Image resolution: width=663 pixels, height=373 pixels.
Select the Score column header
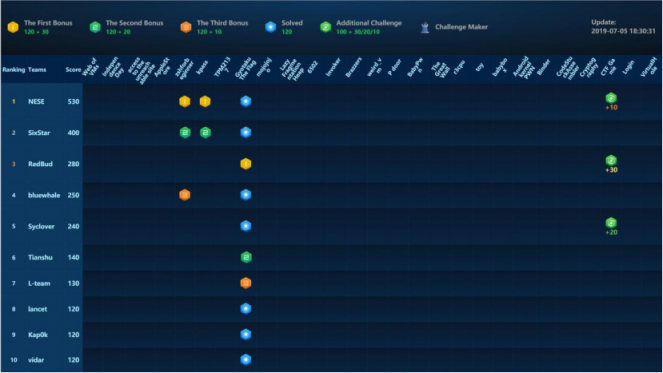(73, 70)
